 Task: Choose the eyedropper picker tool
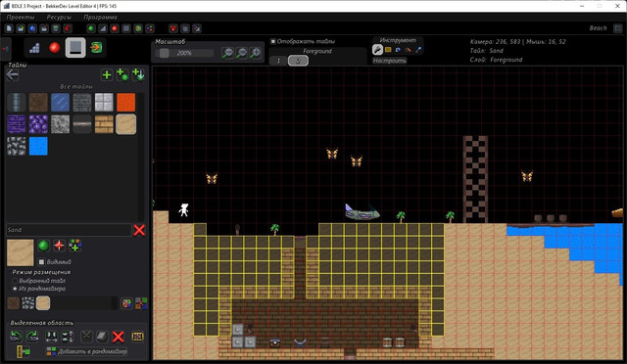pos(418,50)
